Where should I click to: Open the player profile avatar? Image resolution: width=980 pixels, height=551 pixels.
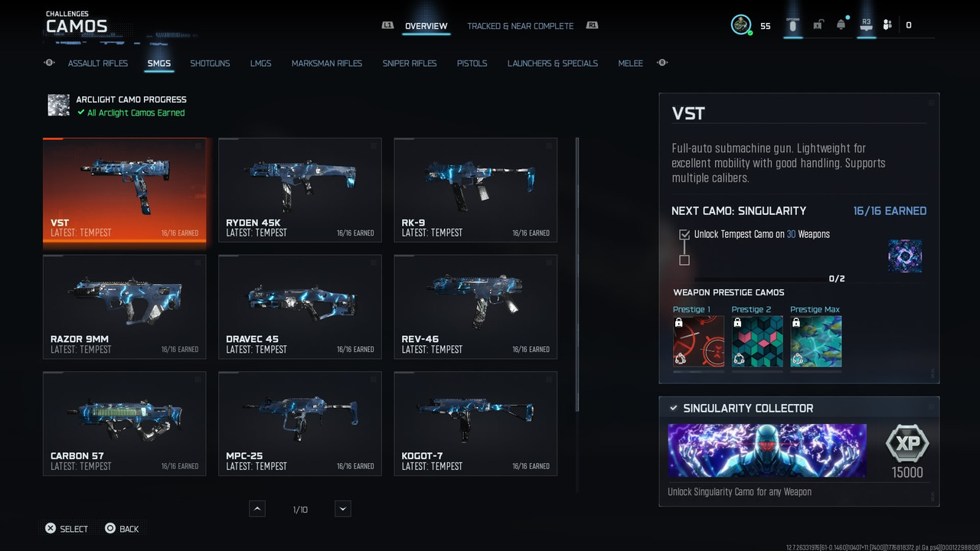(741, 24)
